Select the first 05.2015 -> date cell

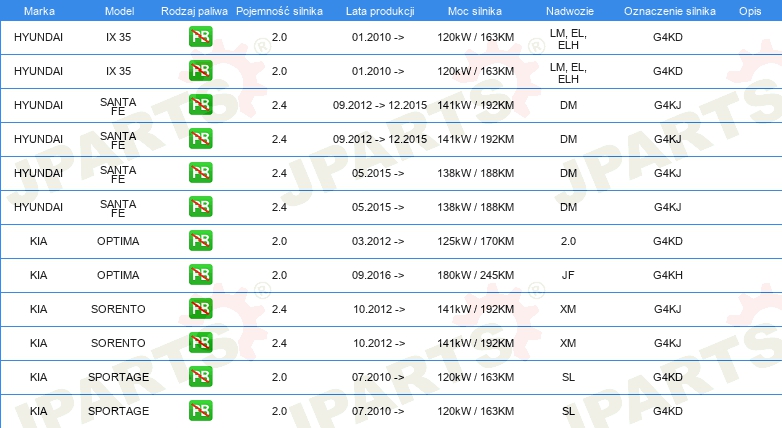(x=378, y=173)
